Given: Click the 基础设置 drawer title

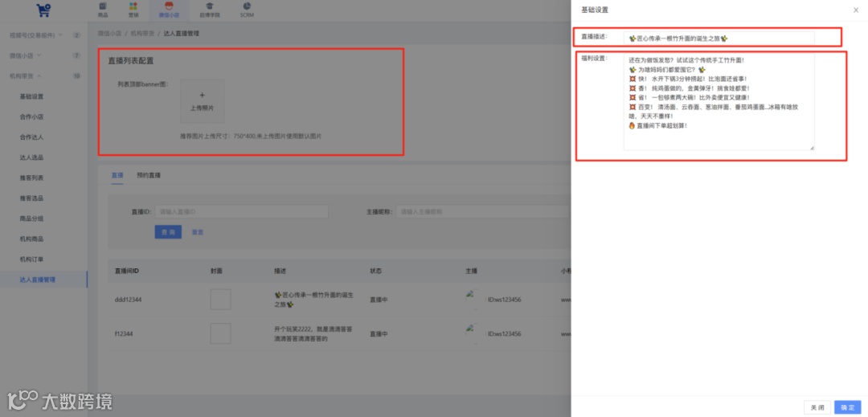Looking at the screenshot, I should click(595, 10).
